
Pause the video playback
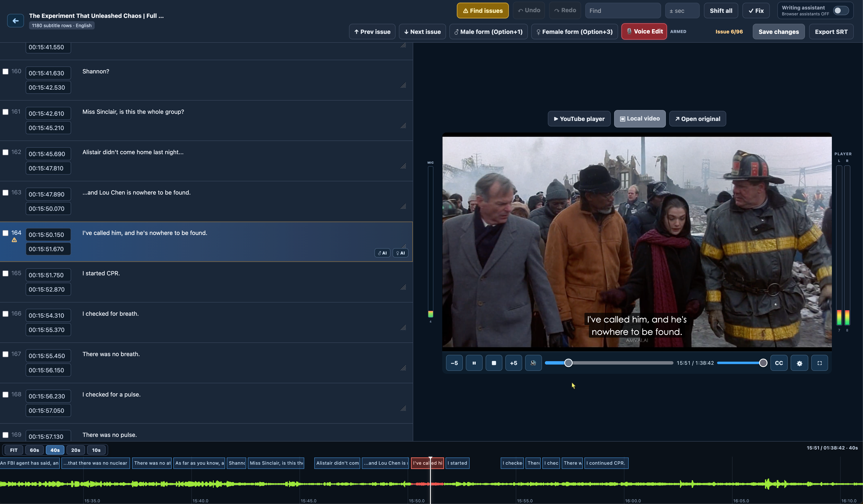tap(474, 363)
